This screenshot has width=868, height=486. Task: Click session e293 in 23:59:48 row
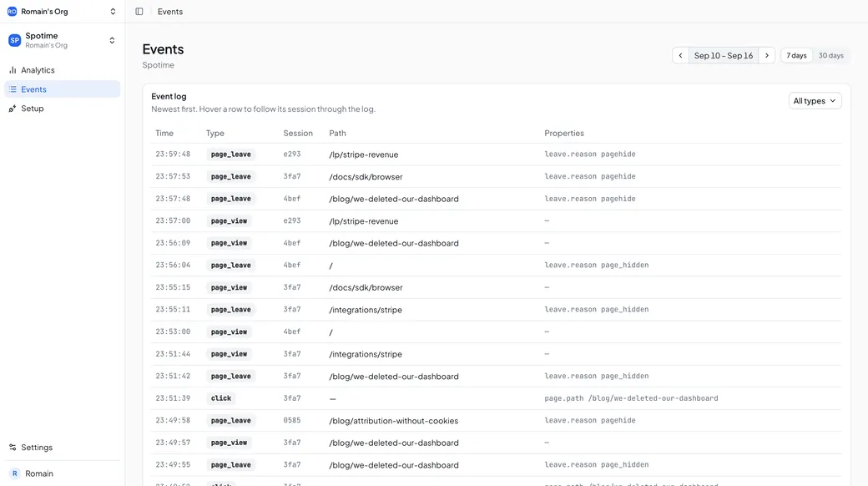point(292,154)
